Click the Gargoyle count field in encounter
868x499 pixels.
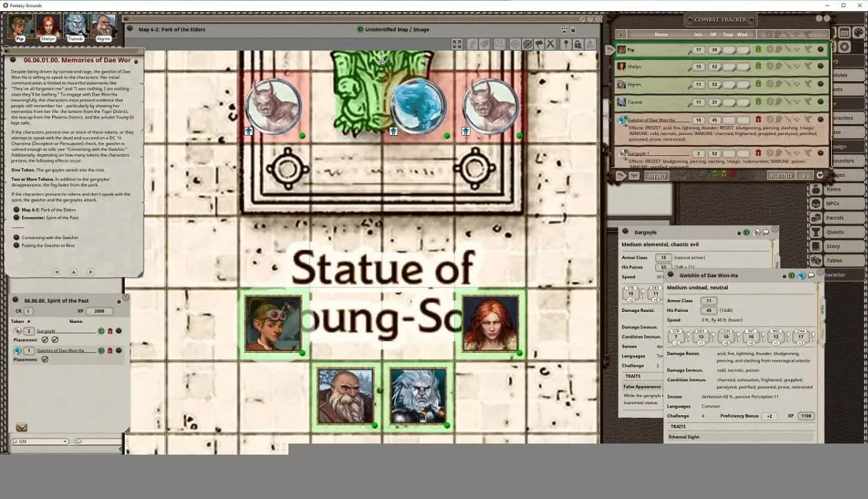pyautogui.click(x=29, y=331)
